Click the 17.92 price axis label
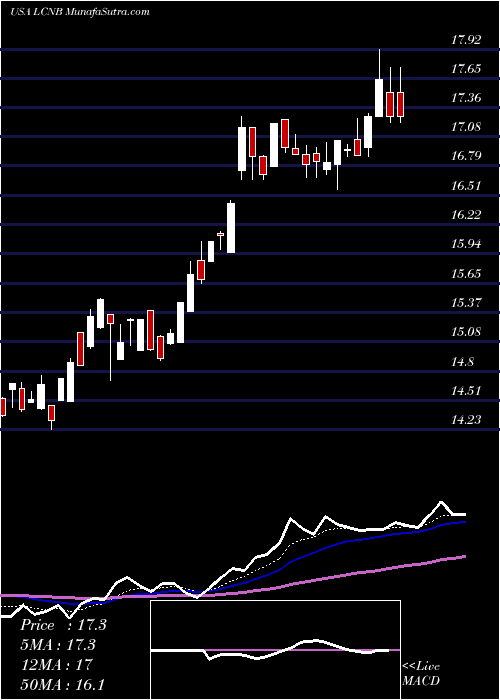500x700 pixels. click(x=466, y=40)
